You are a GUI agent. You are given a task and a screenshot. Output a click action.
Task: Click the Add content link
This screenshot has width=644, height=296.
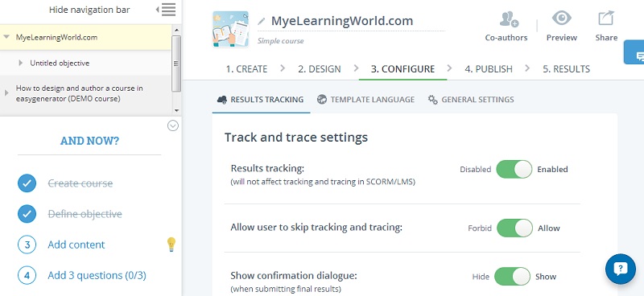coord(76,245)
